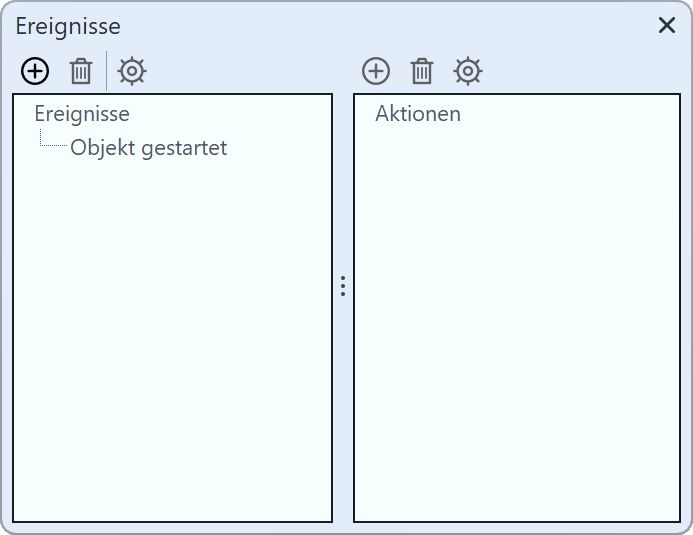
Task: Click the vertical divider in events toolbar
Action: tap(107, 71)
